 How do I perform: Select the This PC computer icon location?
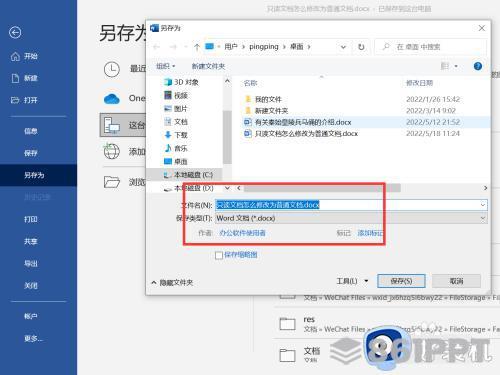click(x=112, y=125)
